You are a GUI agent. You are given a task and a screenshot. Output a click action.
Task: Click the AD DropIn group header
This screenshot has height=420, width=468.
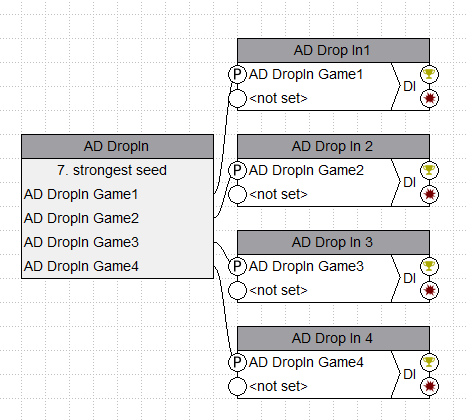[x=117, y=146]
